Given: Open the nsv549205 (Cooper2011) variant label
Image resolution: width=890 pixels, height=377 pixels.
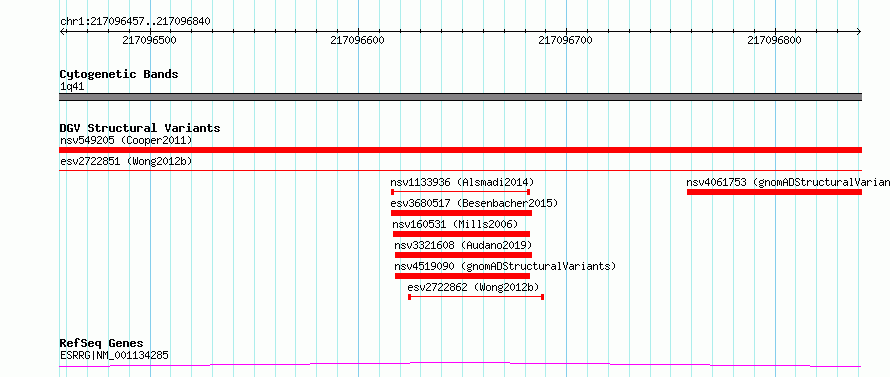Looking at the screenshot, I should click(126, 140).
